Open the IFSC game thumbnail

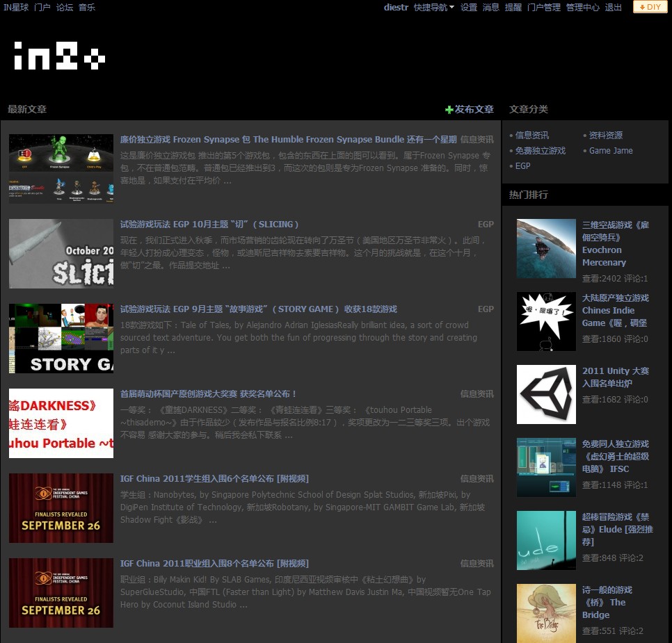[x=546, y=467]
